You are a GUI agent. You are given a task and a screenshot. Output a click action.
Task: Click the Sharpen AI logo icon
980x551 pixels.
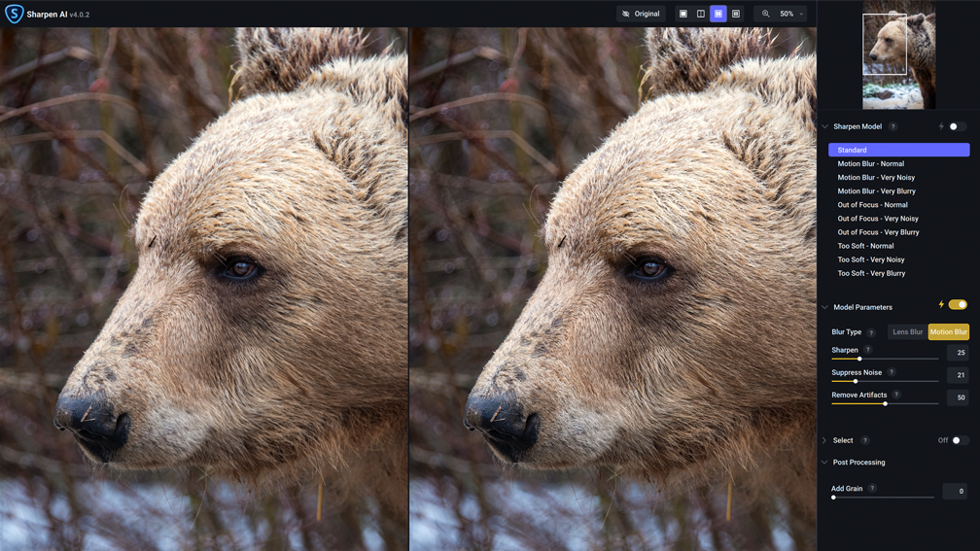click(x=14, y=14)
